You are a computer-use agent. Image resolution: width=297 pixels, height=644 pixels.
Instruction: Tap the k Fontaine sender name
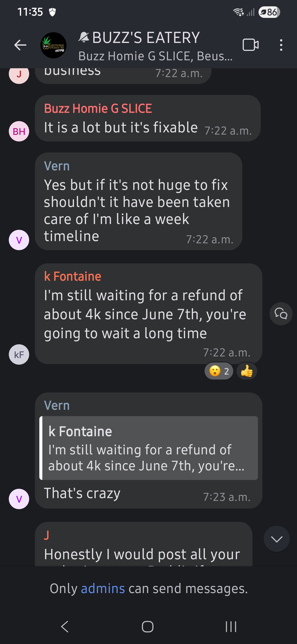coord(73,277)
